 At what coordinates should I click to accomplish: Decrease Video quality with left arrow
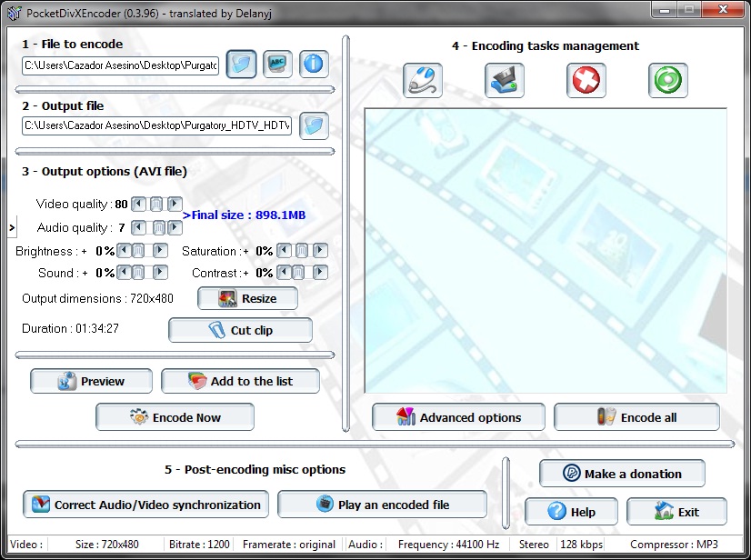[x=138, y=204]
